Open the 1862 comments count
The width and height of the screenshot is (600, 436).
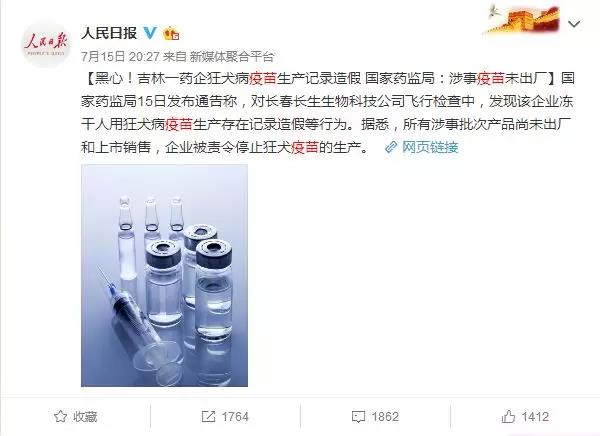(x=385, y=416)
